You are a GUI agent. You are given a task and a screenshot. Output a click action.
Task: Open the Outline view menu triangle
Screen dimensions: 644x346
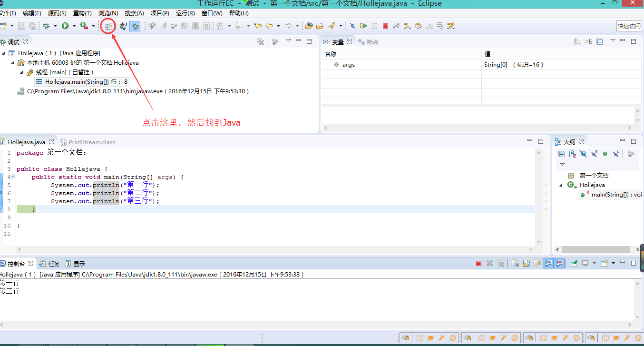coord(563,164)
